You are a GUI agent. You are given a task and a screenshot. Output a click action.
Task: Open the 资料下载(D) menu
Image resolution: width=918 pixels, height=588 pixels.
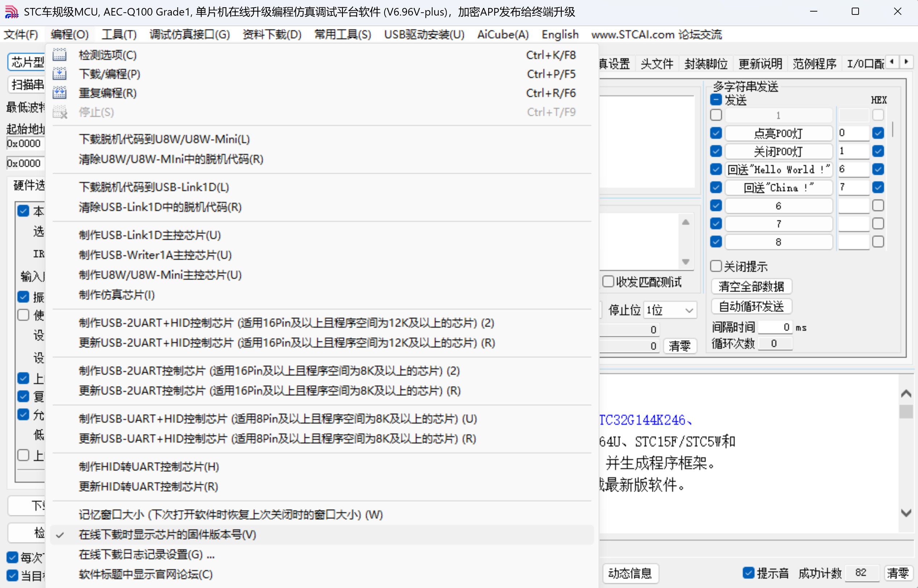[272, 35]
